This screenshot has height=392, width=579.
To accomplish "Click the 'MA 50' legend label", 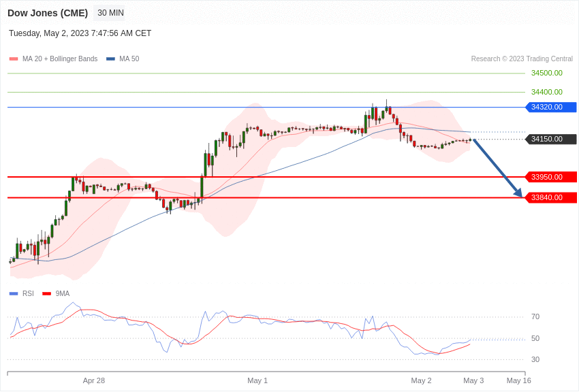I will tap(129, 59).
